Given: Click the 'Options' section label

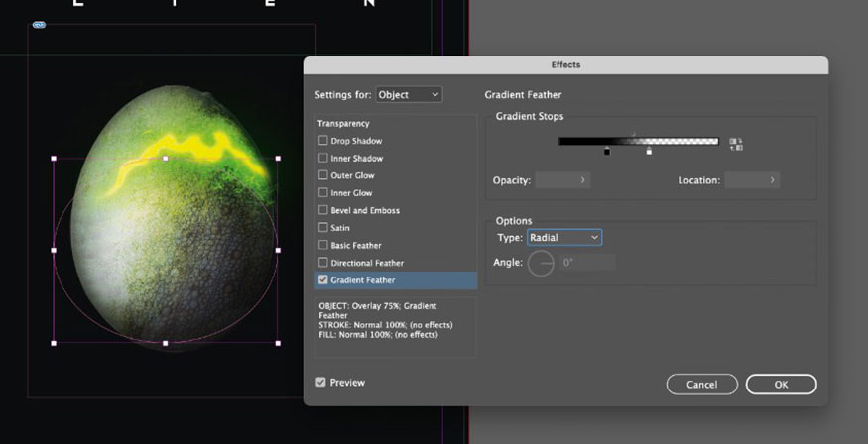Looking at the screenshot, I should 514,221.
